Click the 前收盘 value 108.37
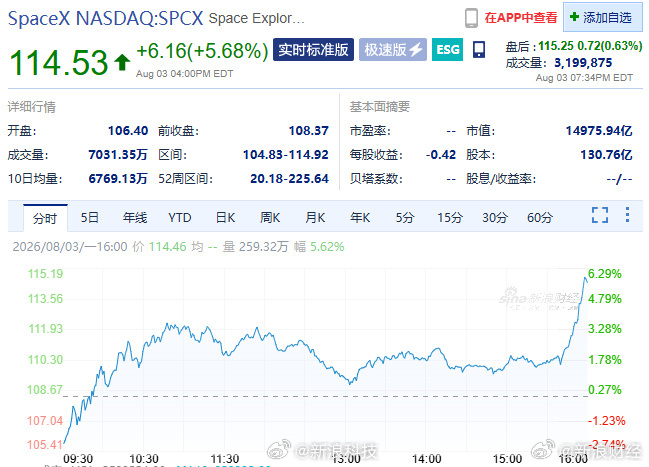This screenshot has height=467, width=649. coord(309,131)
